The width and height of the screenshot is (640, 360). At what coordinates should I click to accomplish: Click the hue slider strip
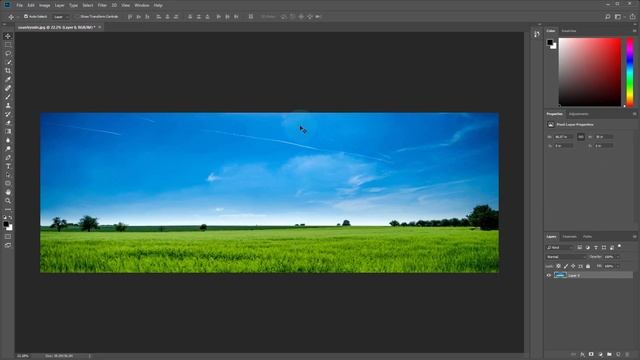[x=630, y=72]
